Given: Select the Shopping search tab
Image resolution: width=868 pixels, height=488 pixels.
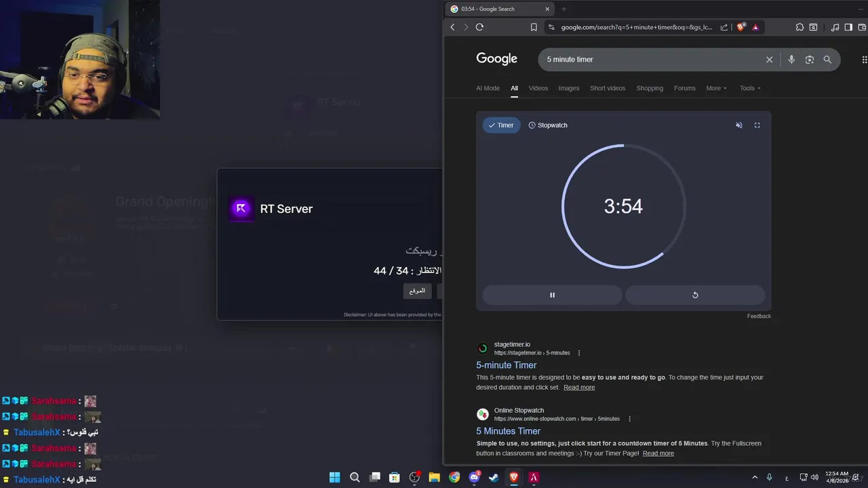Looking at the screenshot, I should [650, 88].
